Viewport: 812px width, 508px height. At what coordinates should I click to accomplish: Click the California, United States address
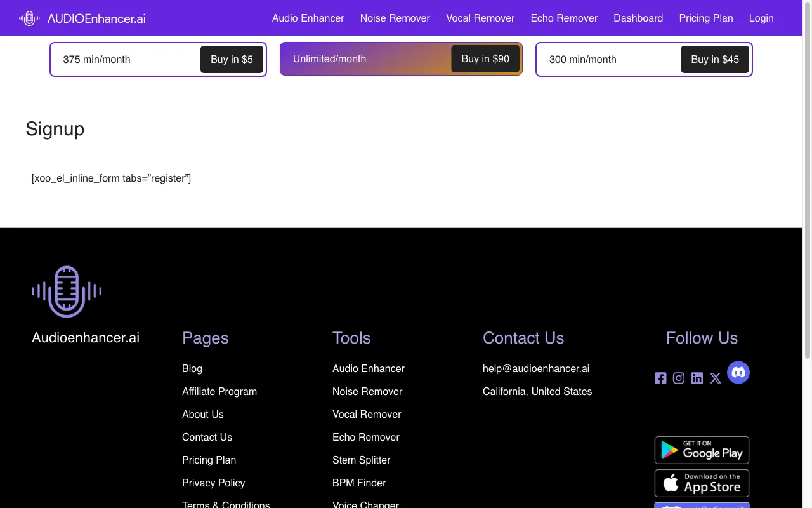pyautogui.click(x=537, y=391)
